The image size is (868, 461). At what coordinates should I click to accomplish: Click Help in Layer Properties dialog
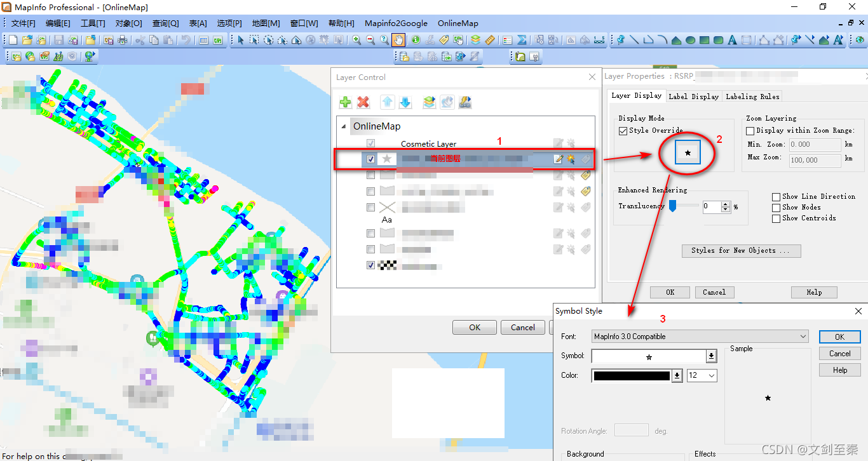814,293
